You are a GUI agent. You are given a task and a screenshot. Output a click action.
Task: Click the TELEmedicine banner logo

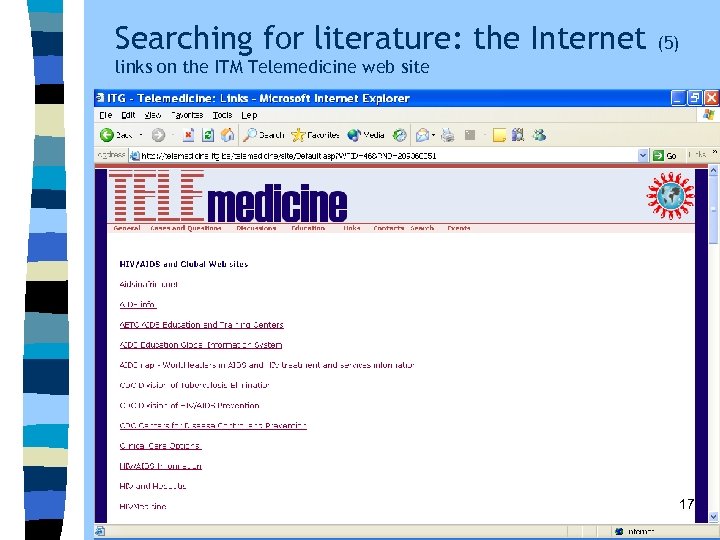click(x=228, y=197)
